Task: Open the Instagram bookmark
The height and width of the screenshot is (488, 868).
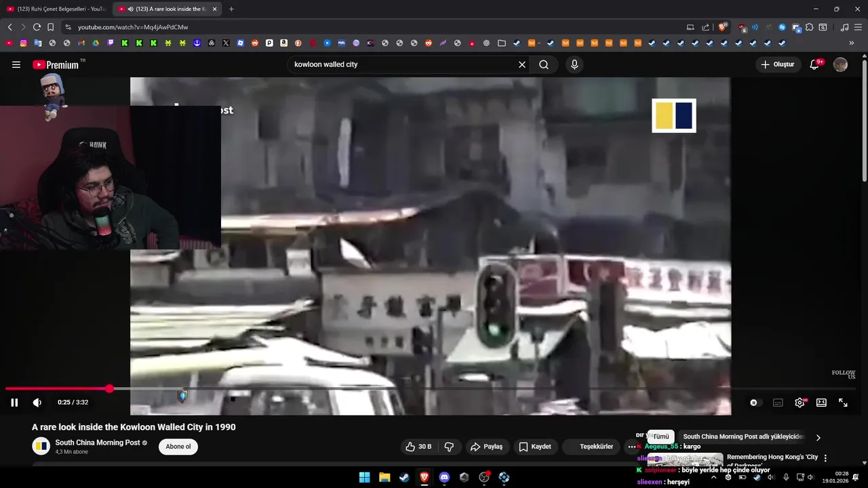Action: coord(23,43)
